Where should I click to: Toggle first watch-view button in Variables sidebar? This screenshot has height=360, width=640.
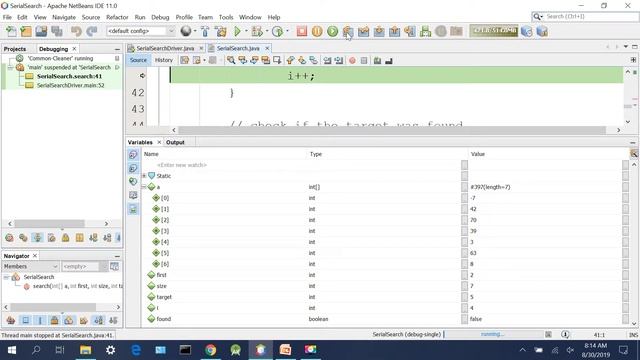click(133, 155)
